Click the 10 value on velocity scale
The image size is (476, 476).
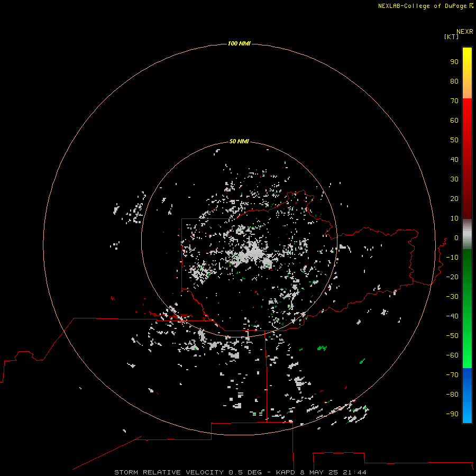pyautogui.click(x=454, y=218)
